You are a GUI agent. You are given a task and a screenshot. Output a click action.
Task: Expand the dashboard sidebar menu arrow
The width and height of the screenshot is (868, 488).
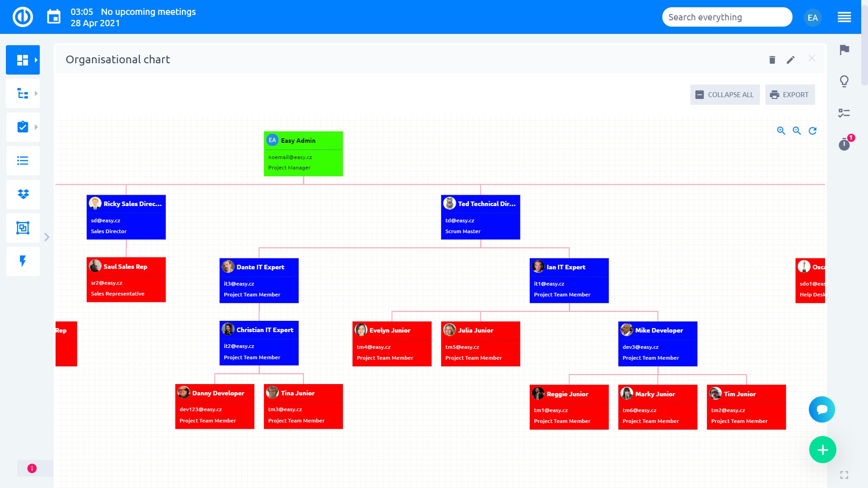coord(36,60)
